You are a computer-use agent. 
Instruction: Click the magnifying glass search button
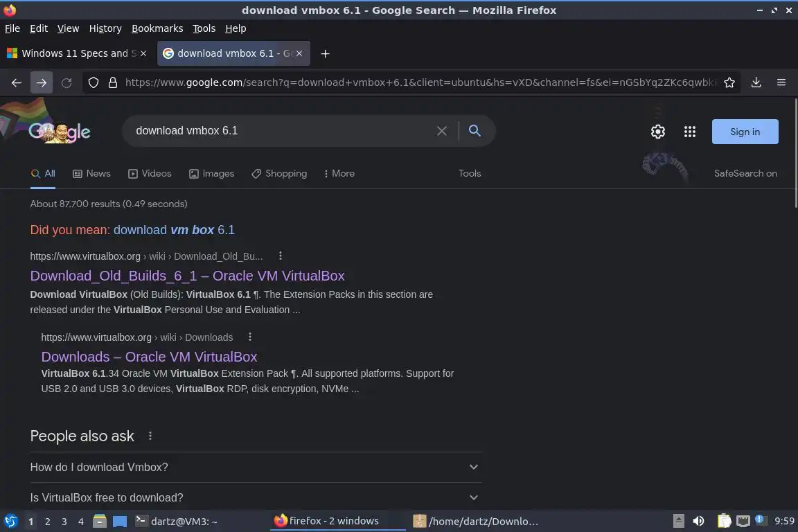pos(475,131)
